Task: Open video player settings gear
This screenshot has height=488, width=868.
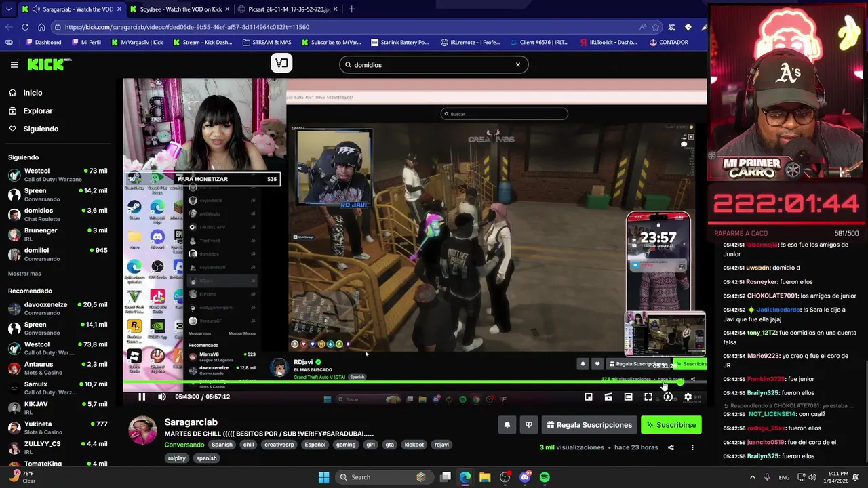Action: [x=688, y=396]
